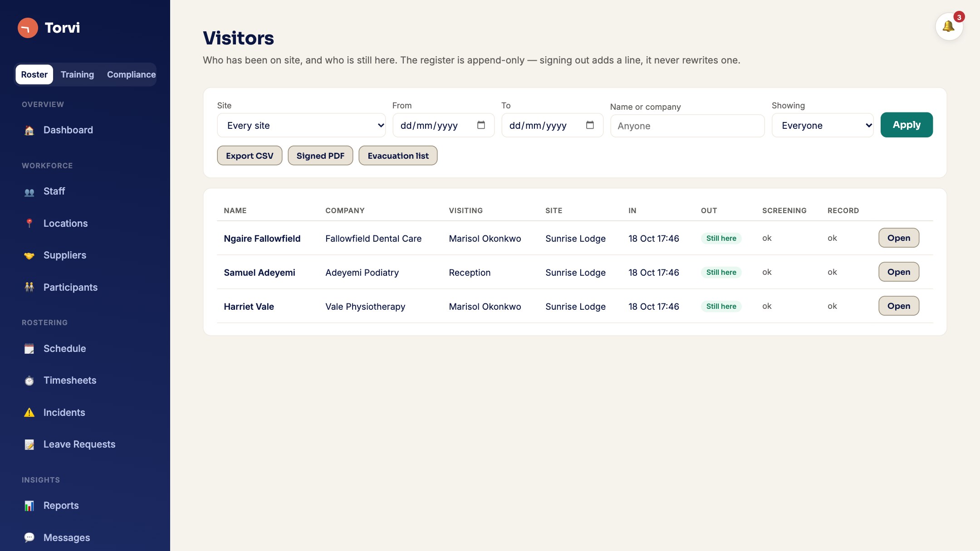
Task: Click the Torvi logo icon
Action: pyautogui.click(x=28, y=28)
